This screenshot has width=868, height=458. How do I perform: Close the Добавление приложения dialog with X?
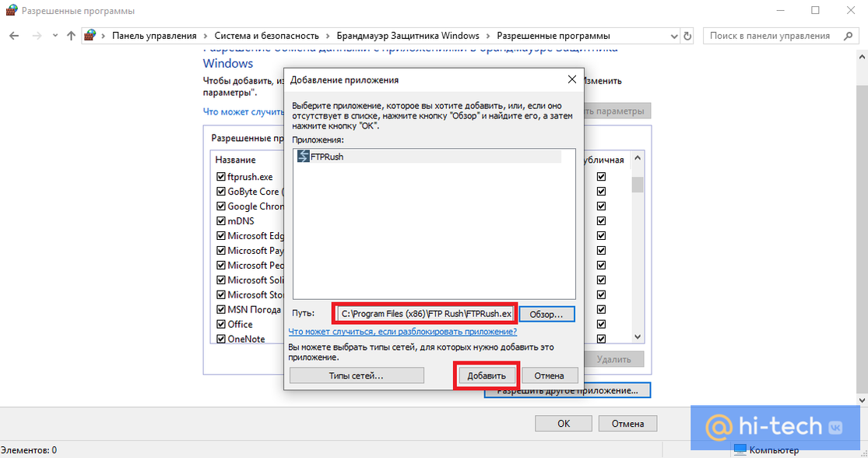coord(571,79)
